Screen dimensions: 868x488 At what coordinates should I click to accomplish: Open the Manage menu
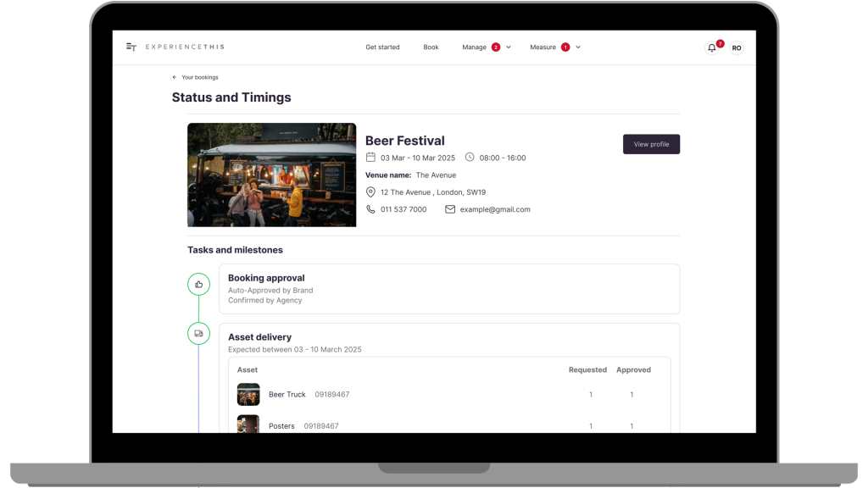coord(475,47)
